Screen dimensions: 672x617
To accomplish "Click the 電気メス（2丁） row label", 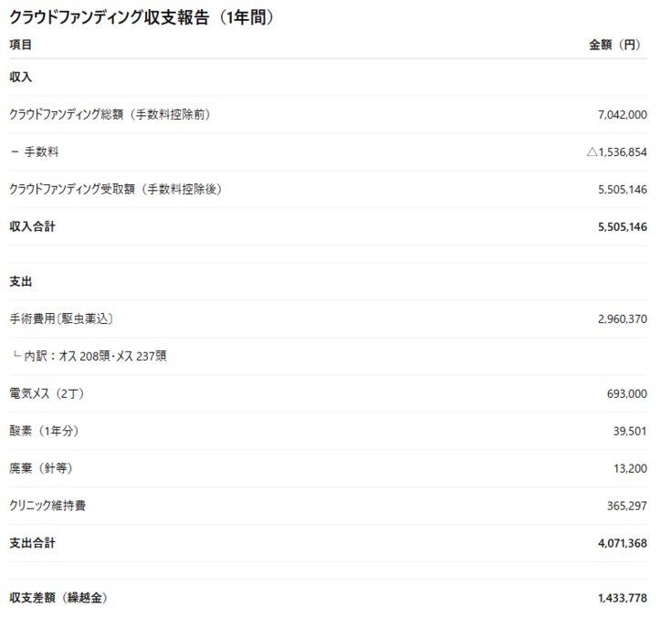I will [47, 393].
